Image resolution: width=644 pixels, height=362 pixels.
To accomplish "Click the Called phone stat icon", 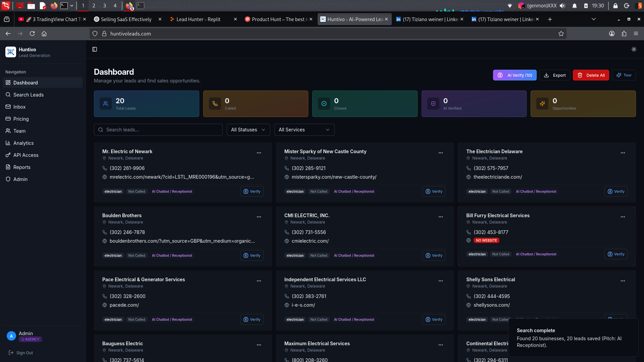I will point(215,104).
